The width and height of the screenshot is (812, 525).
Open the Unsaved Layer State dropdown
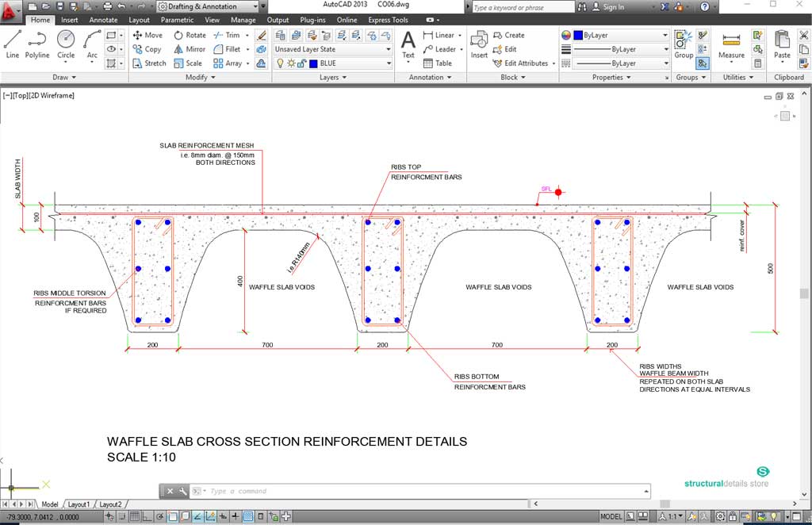(333, 49)
